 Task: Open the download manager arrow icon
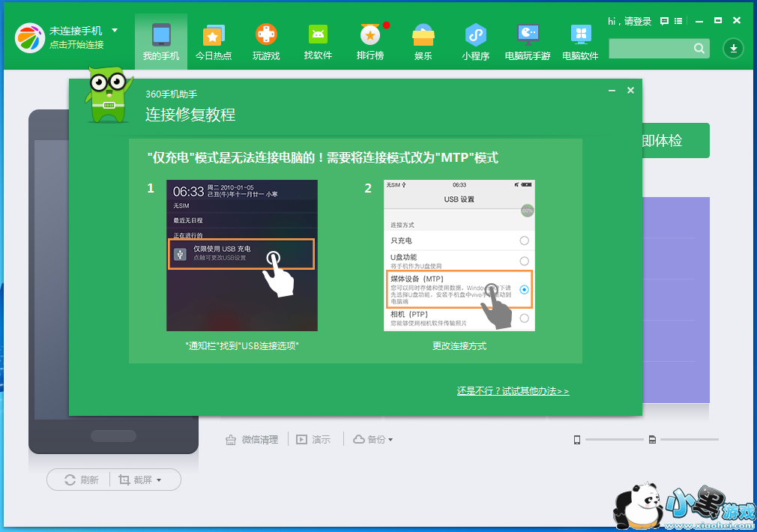point(733,48)
